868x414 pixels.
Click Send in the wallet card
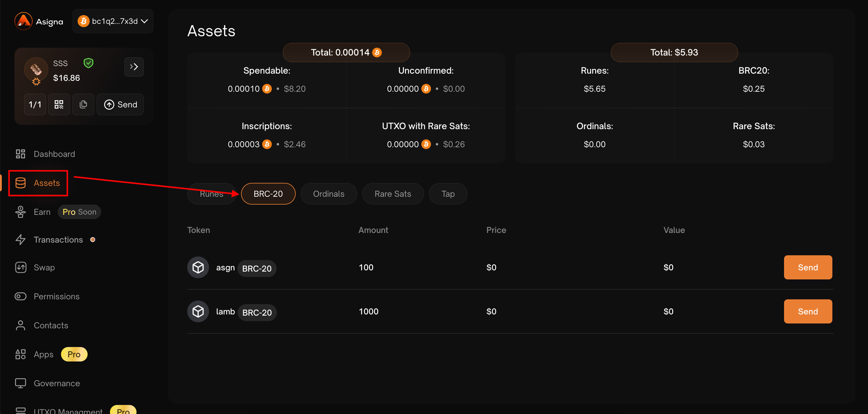[x=120, y=104]
